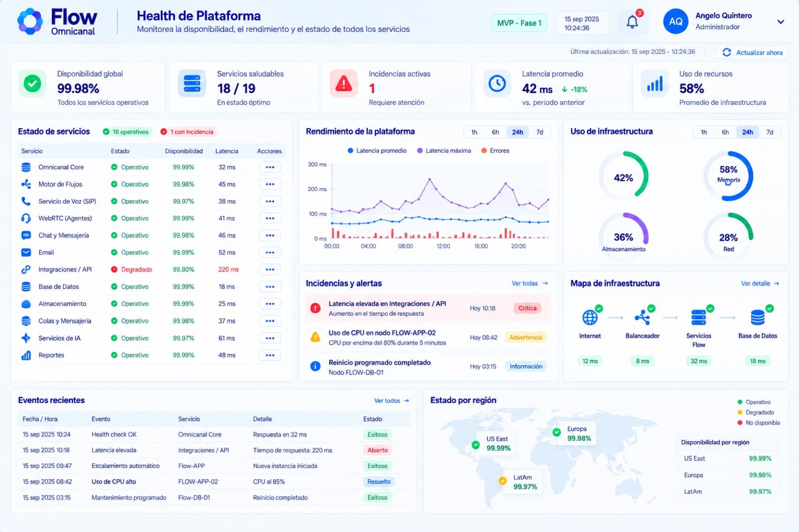Open actions menu for Reportes
The image size is (799, 532).
[270, 355]
